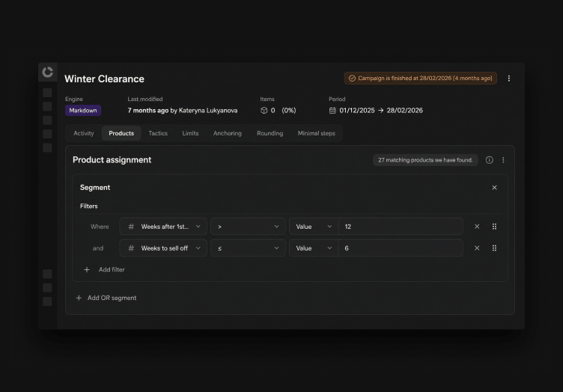Click the app logo in sidebar
The height and width of the screenshot is (392, 563).
coord(47,72)
